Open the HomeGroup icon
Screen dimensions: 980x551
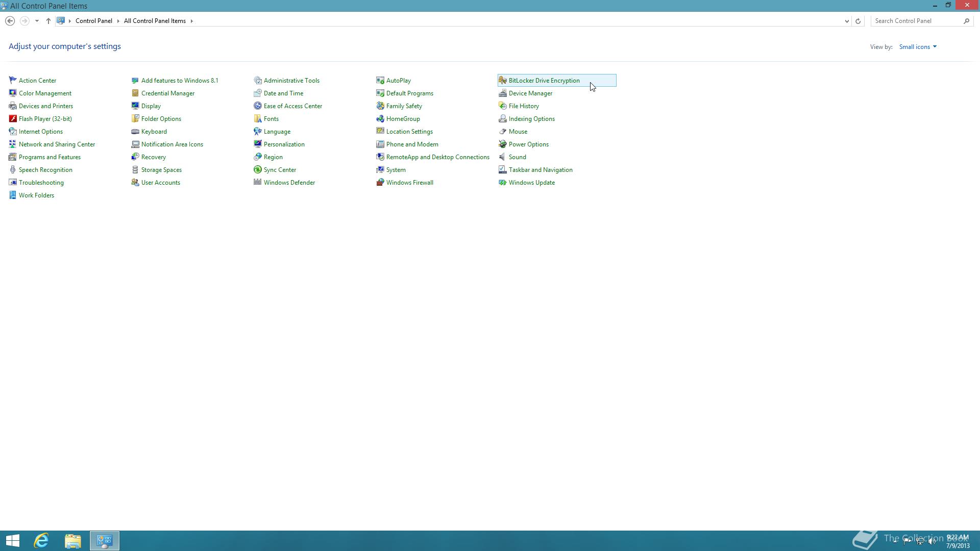380,118
